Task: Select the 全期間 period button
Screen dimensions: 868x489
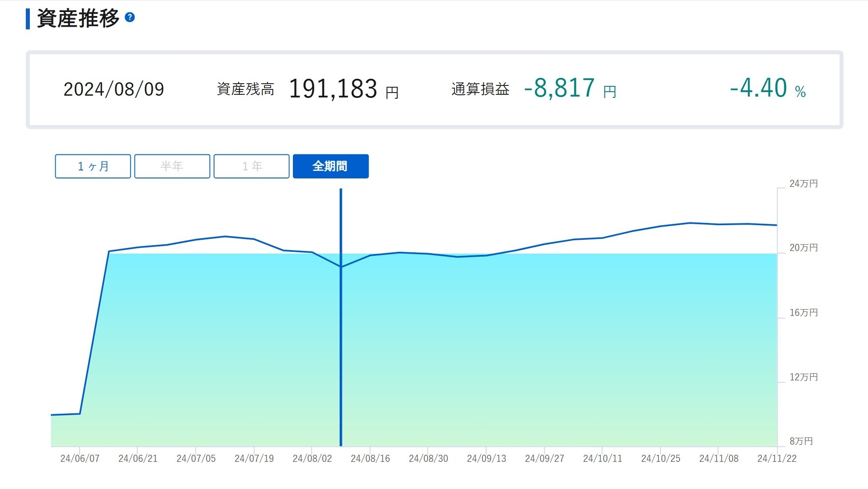Action: point(330,166)
